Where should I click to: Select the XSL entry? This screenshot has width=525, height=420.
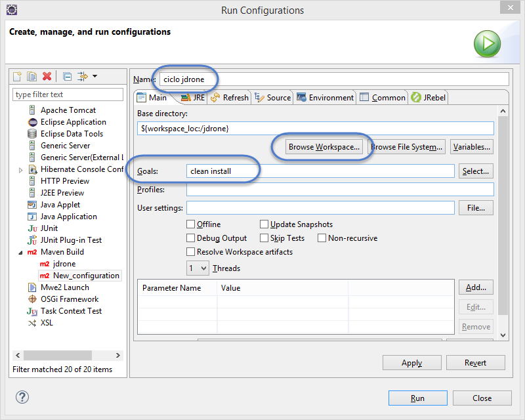pyautogui.click(x=47, y=323)
